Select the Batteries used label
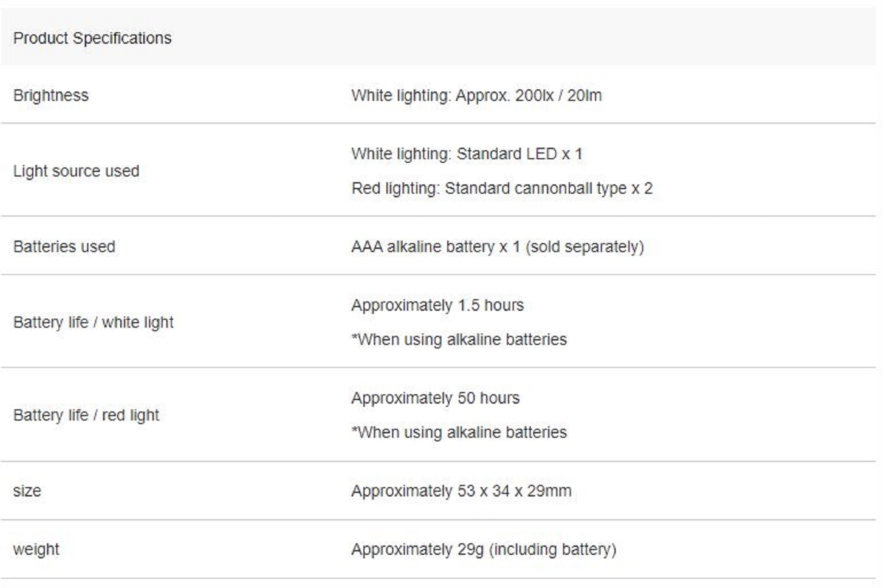Image resolution: width=884 pixels, height=588 pixels. point(64,247)
